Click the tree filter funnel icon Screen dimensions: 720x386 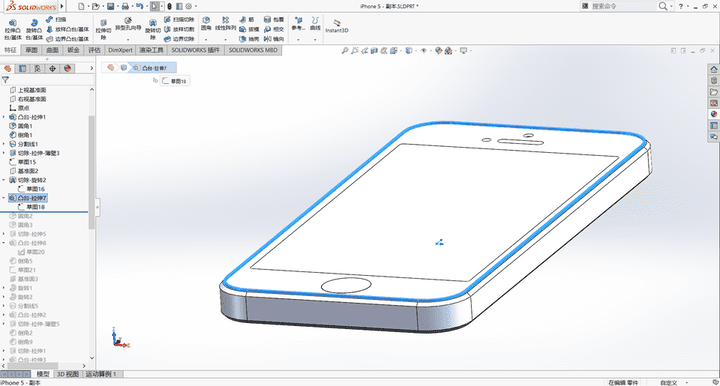pos(6,80)
